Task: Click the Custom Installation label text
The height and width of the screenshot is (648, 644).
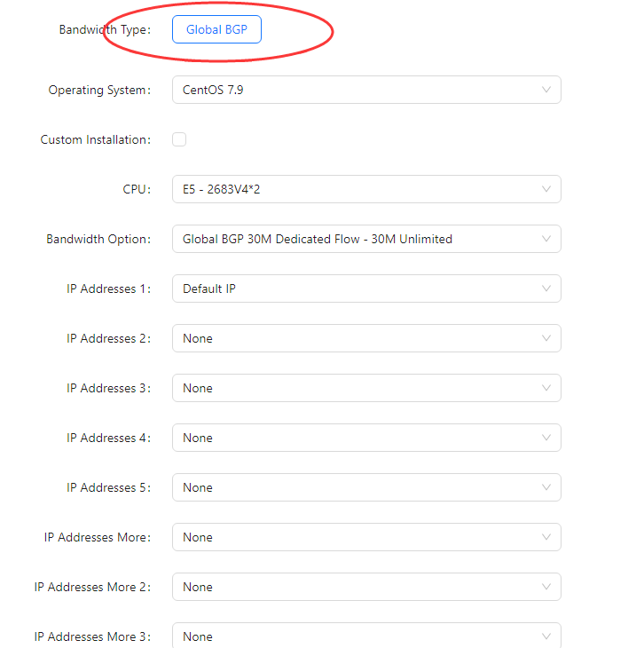Action: click(x=95, y=139)
